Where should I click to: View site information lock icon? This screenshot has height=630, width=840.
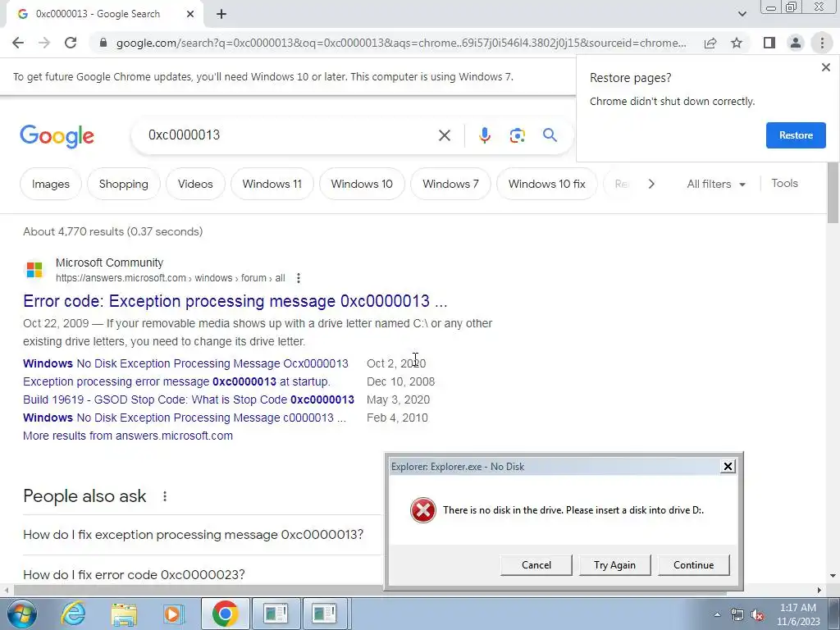(x=103, y=43)
